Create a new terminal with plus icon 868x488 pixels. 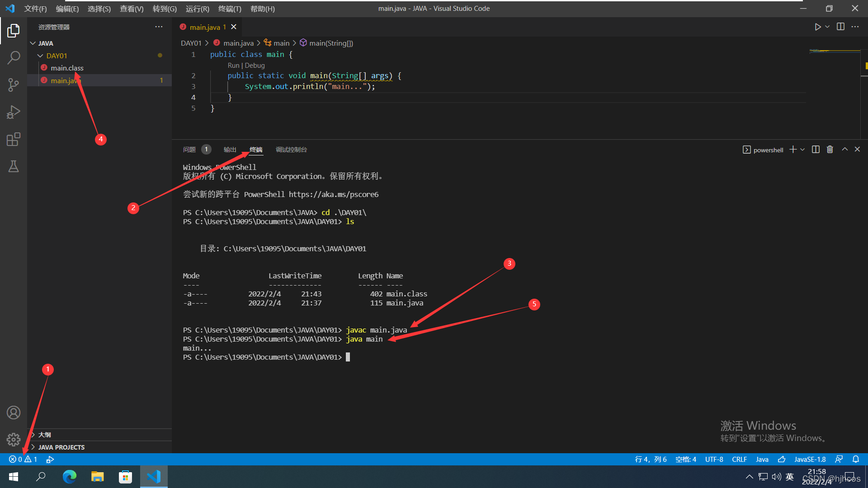pyautogui.click(x=793, y=150)
